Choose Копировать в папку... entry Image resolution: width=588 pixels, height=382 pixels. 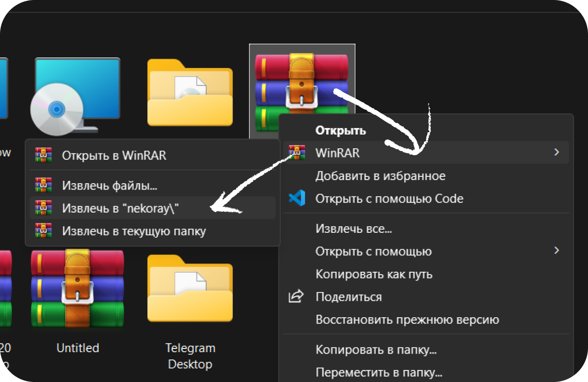coord(376,350)
